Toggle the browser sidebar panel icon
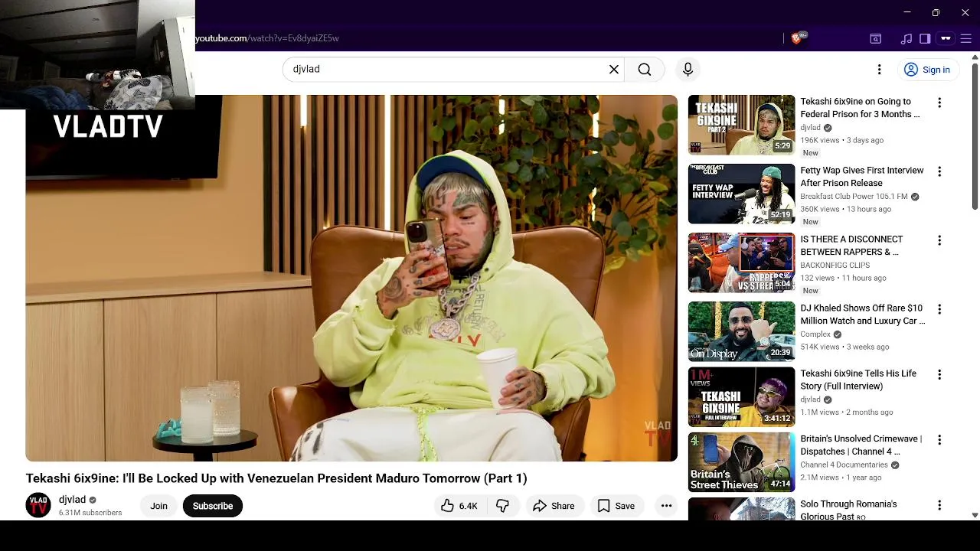 (x=925, y=38)
